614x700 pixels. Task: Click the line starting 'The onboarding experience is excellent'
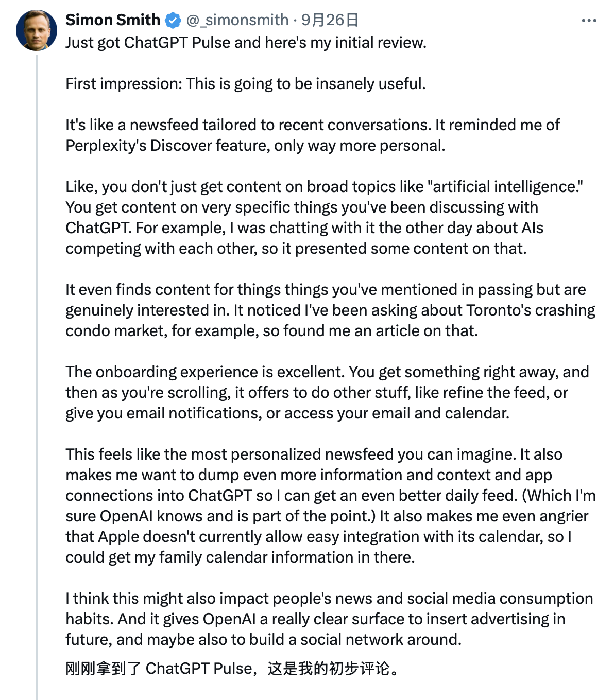[327, 372]
